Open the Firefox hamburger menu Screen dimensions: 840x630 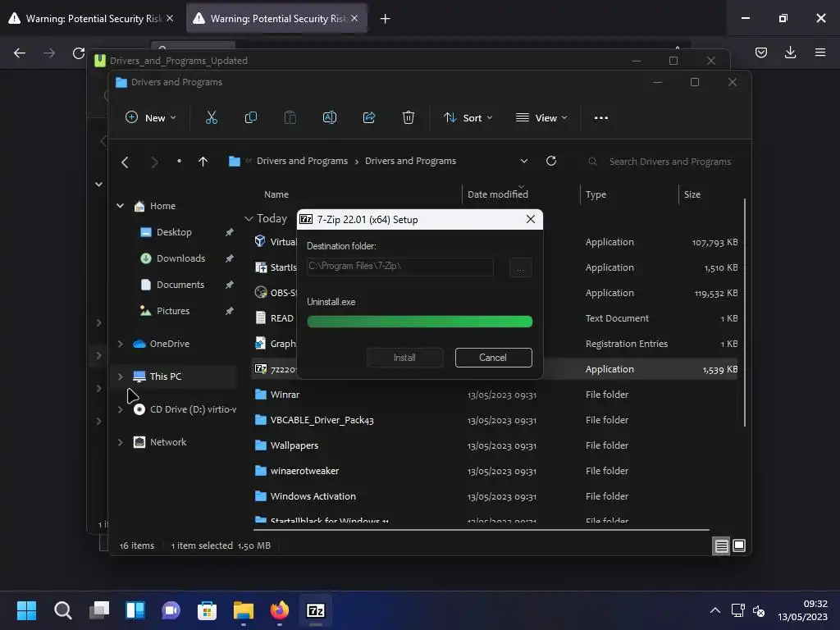pos(820,52)
